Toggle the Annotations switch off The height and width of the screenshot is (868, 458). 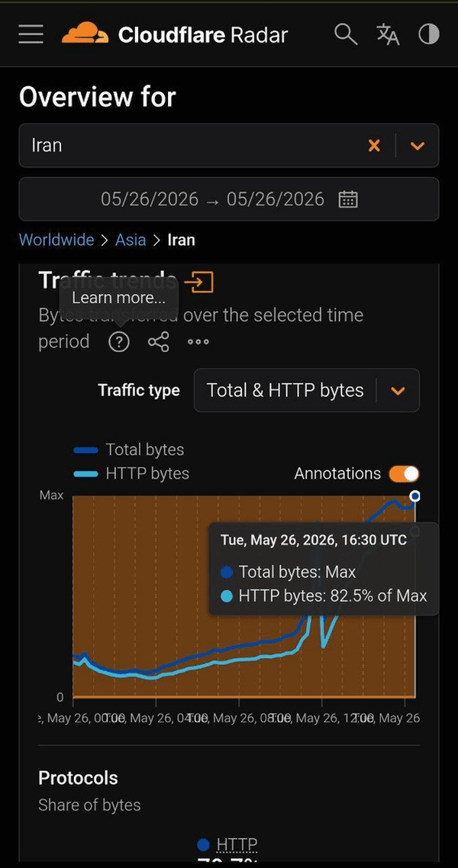point(405,474)
